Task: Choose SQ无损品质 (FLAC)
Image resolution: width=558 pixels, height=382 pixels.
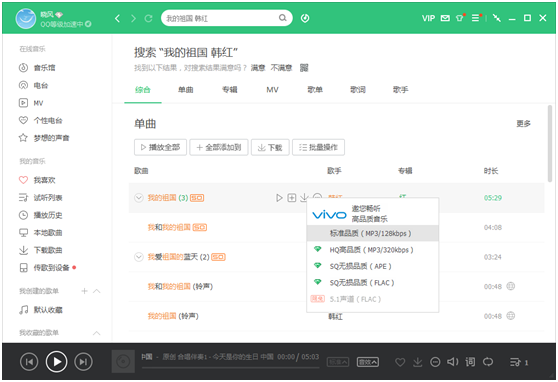Action: click(373, 283)
